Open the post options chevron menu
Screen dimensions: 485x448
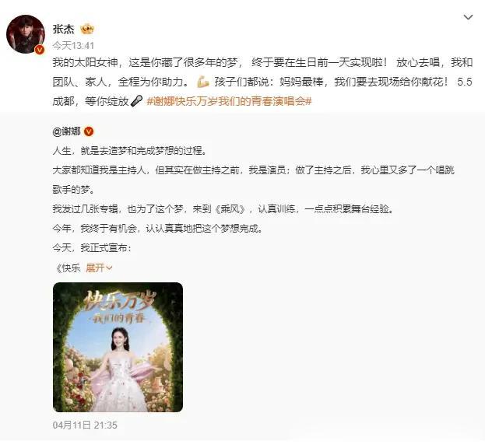point(469,17)
